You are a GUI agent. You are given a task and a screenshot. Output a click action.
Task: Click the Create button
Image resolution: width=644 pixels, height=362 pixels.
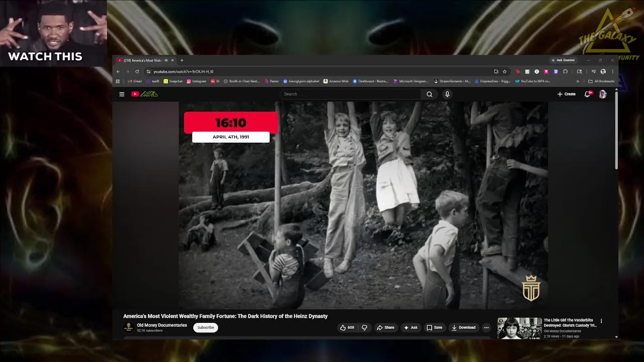click(567, 94)
